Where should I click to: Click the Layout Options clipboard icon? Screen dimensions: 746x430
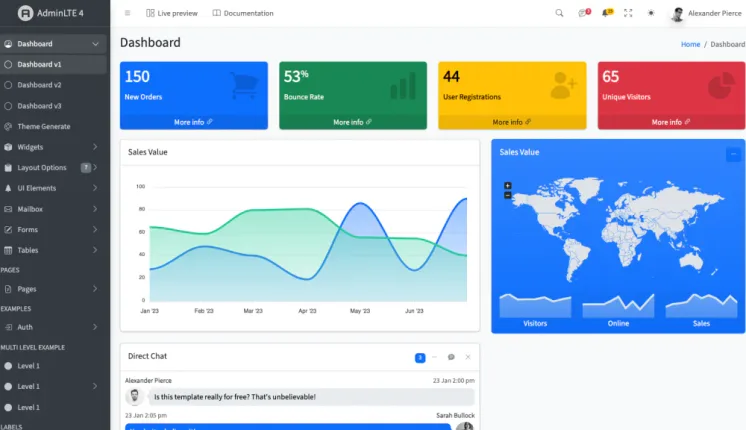(x=8, y=167)
